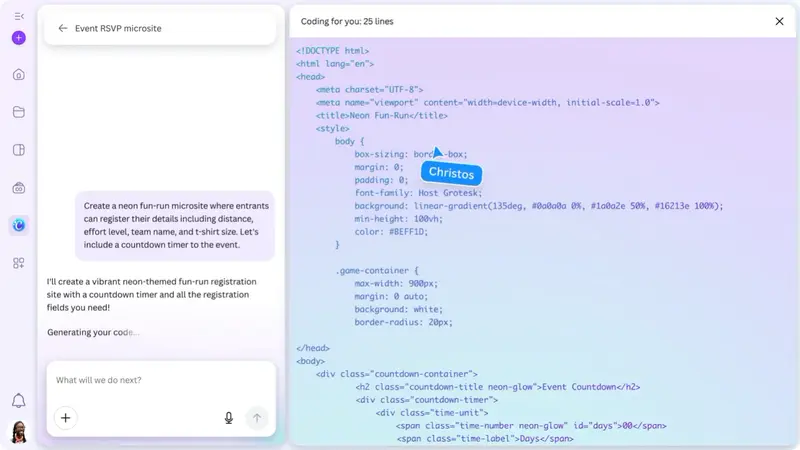The height and width of the screenshot is (450, 800).
Task: Click the AI reply about neon-themed site
Action: tap(152, 294)
